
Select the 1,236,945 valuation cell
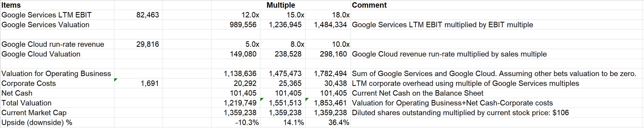pyautogui.click(x=283, y=25)
